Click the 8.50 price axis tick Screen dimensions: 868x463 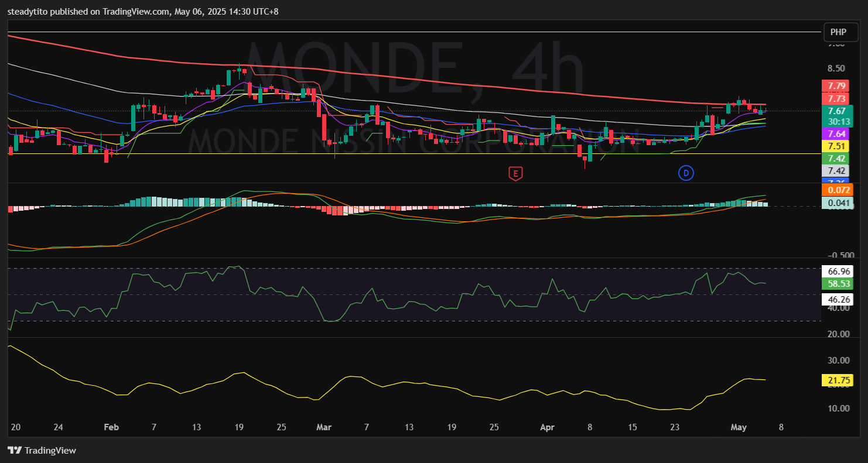[x=836, y=68]
